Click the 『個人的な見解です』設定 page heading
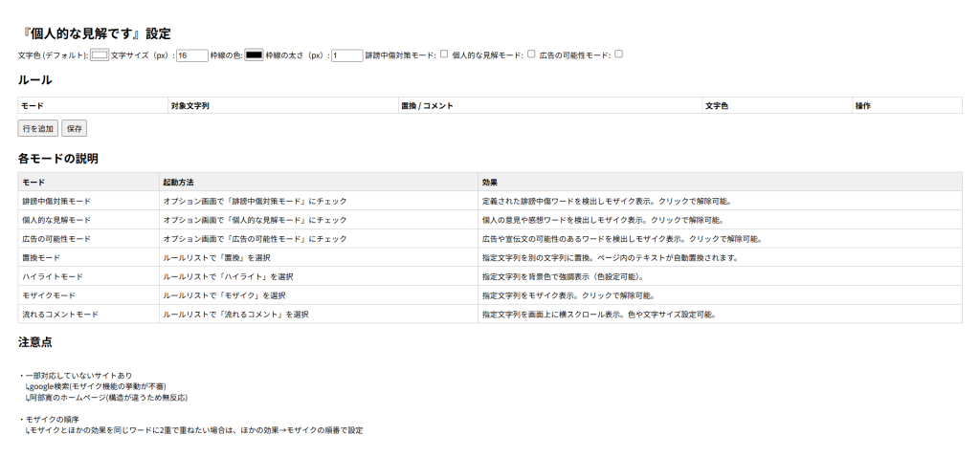Viewport: 980px width, 457px height. 95,33
